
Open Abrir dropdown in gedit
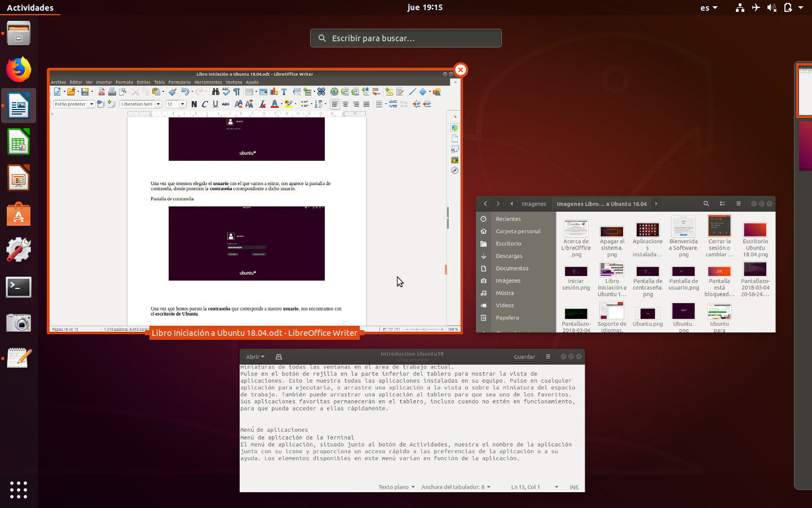[255, 357]
